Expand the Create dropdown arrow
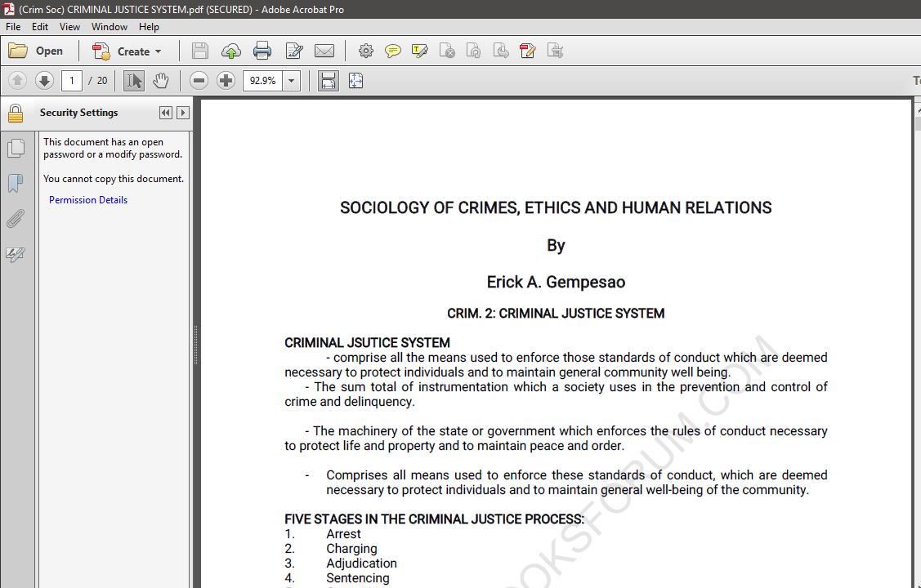The height and width of the screenshot is (588, 921). click(x=158, y=51)
